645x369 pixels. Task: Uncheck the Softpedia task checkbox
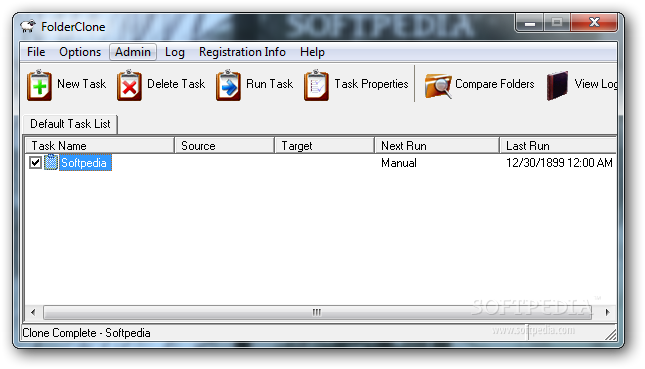tap(35, 162)
